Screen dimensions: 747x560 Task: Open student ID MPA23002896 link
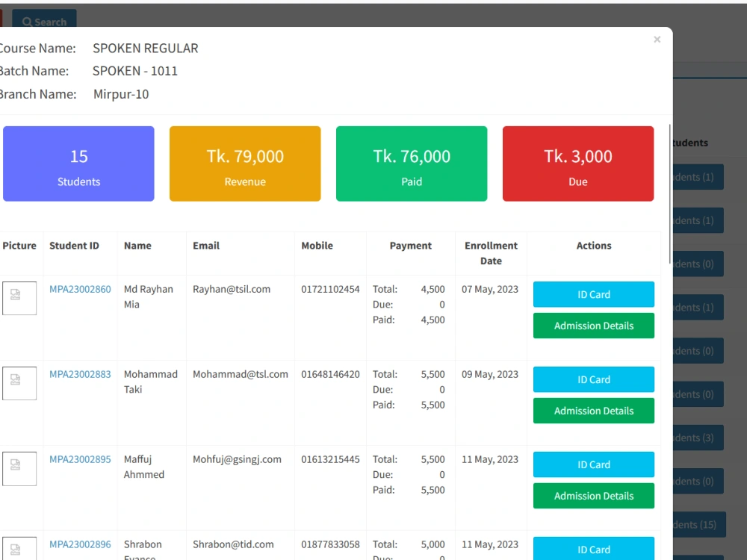pos(80,544)
